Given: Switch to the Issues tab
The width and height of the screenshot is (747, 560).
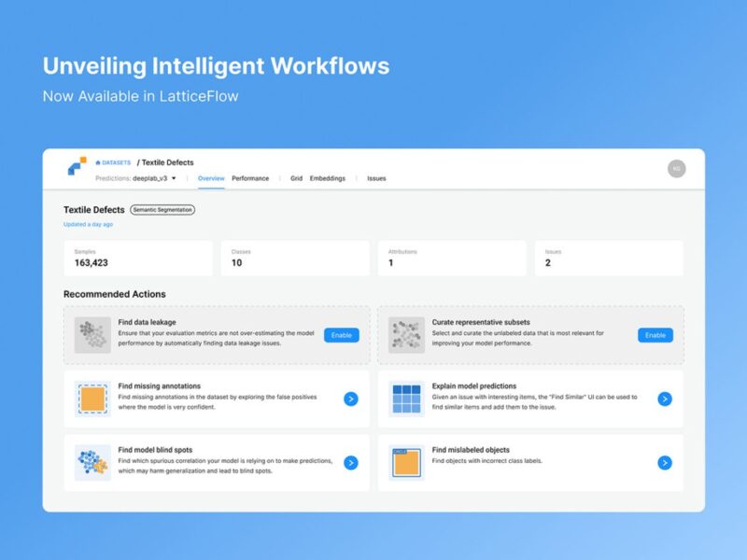Looking at the screenshot, I should [376, 177].
